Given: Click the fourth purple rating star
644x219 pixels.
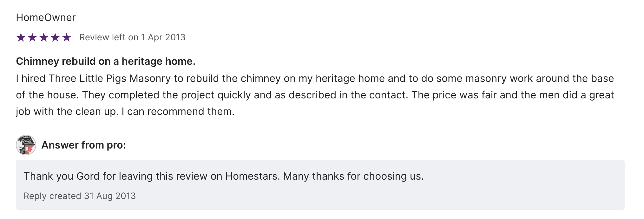Looking at the screenshot, I should click(x=55, y=37).
